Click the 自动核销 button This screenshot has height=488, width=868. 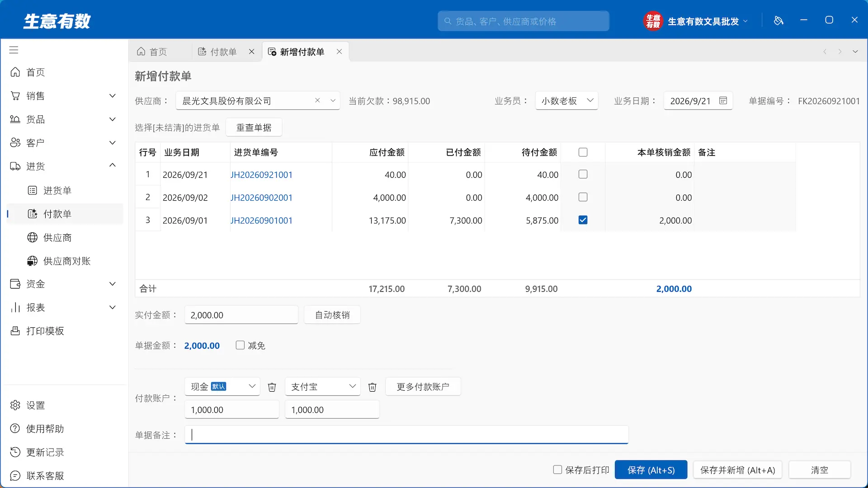point(332,315)
